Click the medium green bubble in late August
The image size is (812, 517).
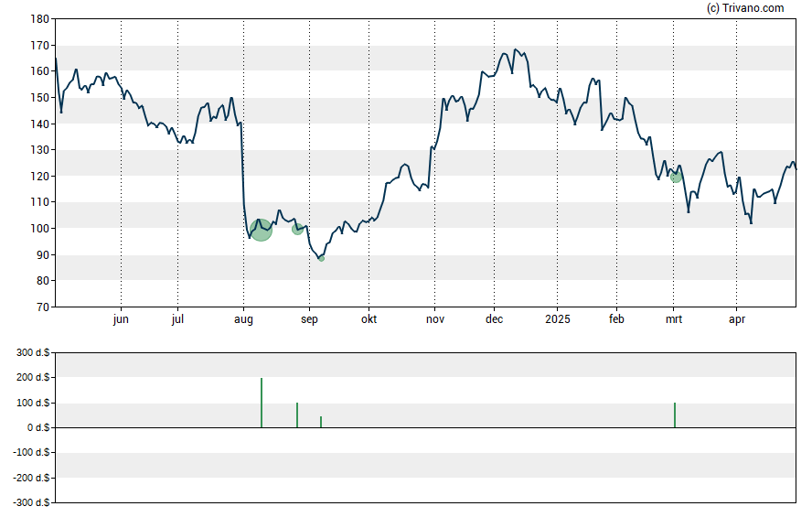[297, 229]
